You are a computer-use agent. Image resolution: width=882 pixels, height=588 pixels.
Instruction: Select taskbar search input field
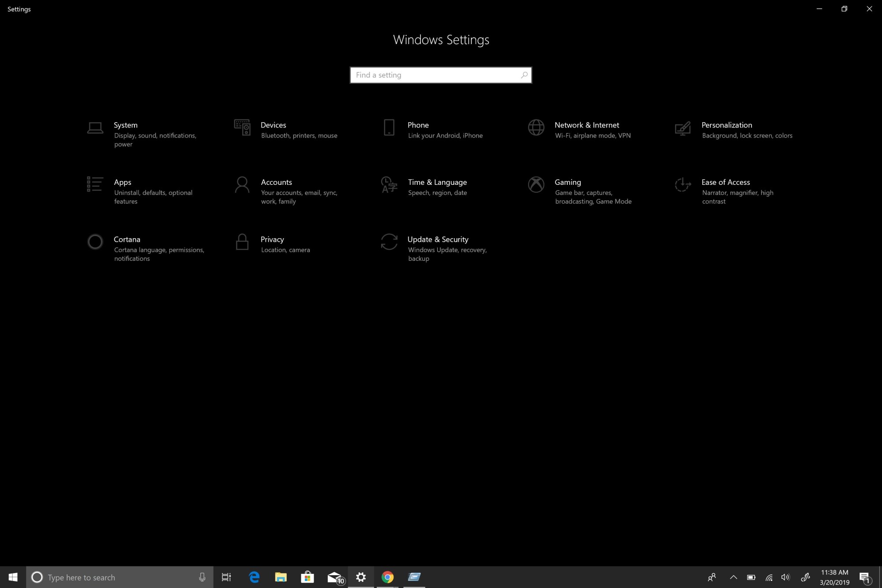[120, 577]
